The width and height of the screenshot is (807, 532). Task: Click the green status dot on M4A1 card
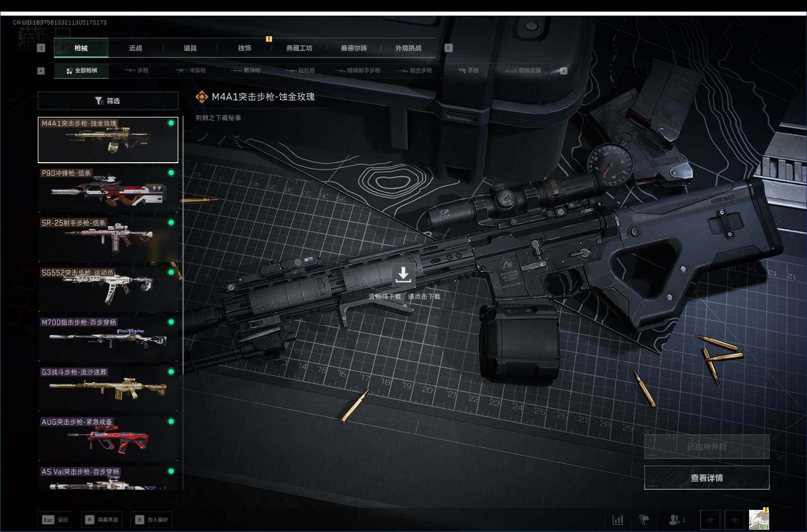tap(171, 123)
